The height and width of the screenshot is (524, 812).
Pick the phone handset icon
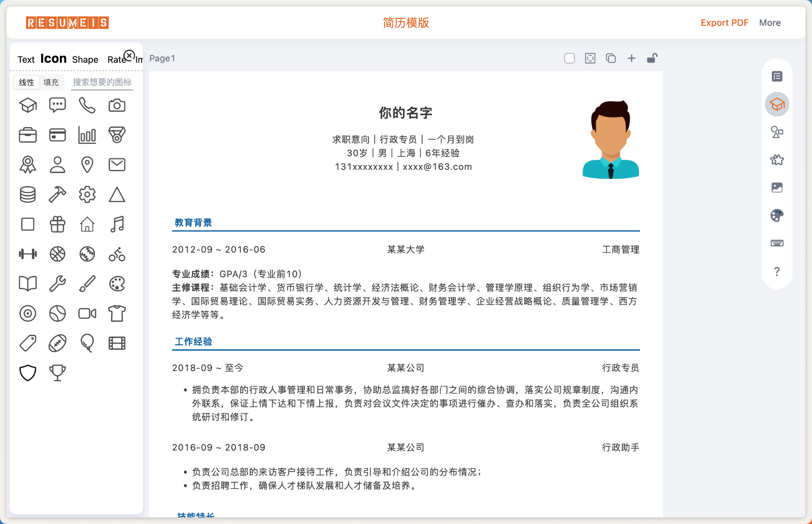coord(87,105)
